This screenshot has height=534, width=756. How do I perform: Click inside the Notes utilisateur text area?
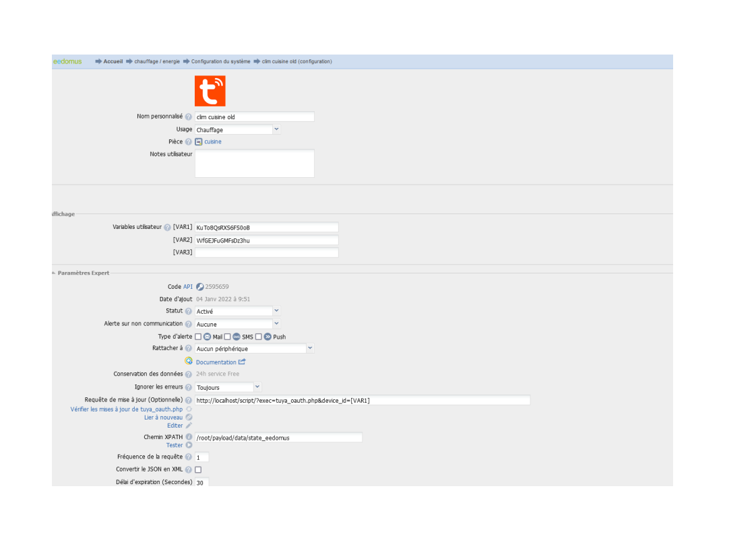(255, 164)
